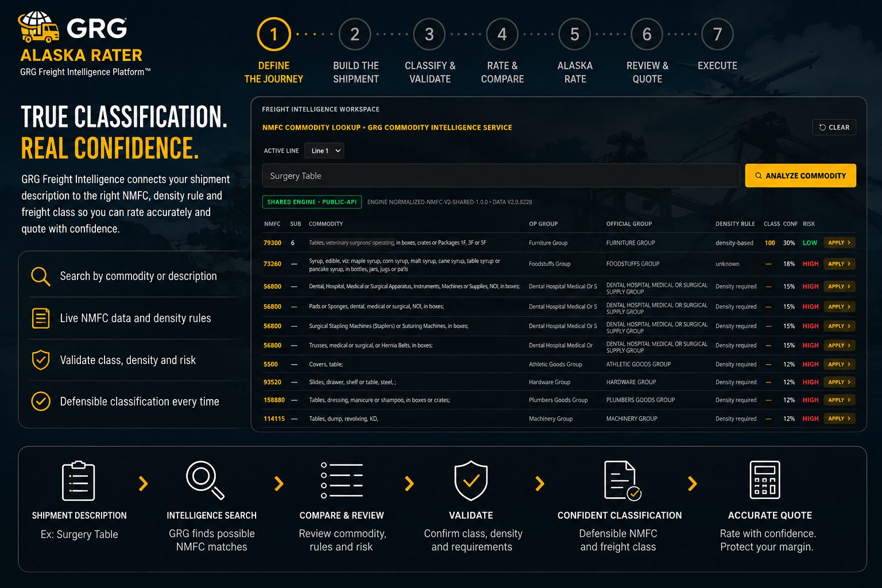The width and height of the screenshot is (882, 588).
Task: Click the shield check icon above Validate
Action: click(x=471, y=481)
